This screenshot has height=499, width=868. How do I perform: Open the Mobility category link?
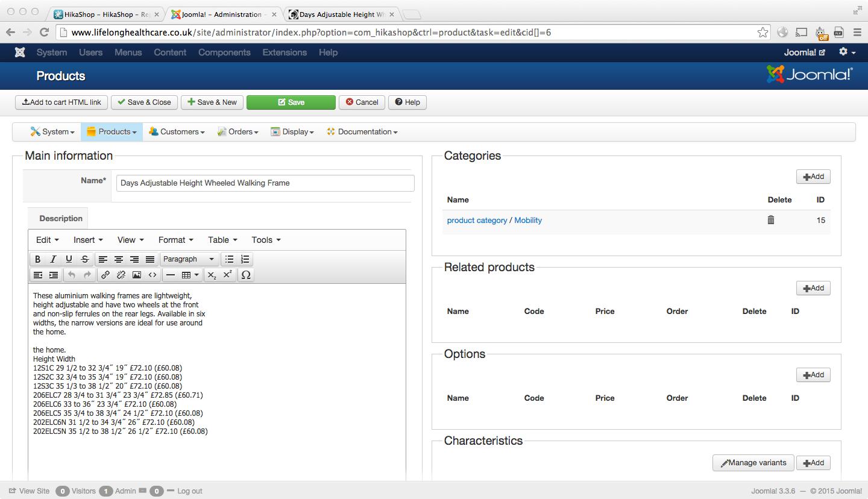tap(528, 221)
